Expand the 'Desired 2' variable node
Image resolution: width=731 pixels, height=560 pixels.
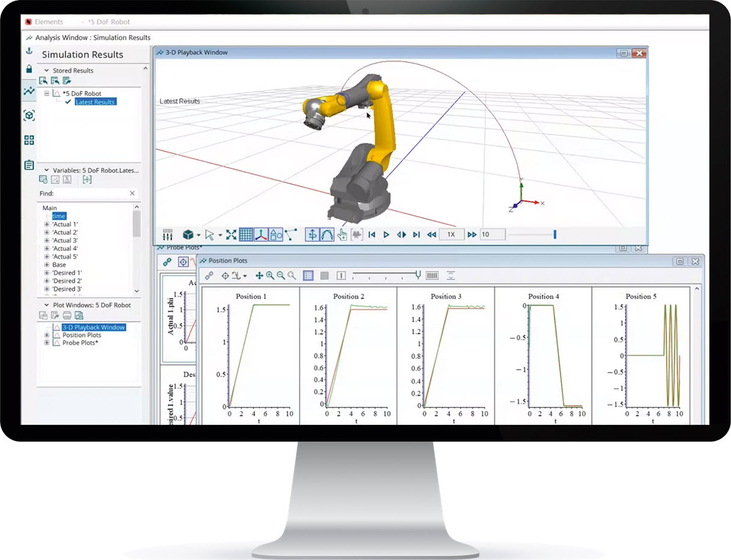47,281
